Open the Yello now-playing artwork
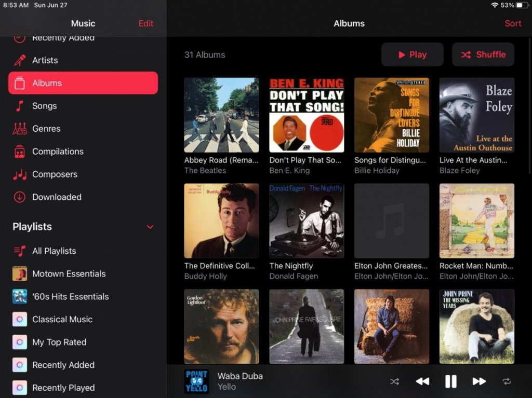The height and width of the screenshot is (398, 532). point(196,381)
